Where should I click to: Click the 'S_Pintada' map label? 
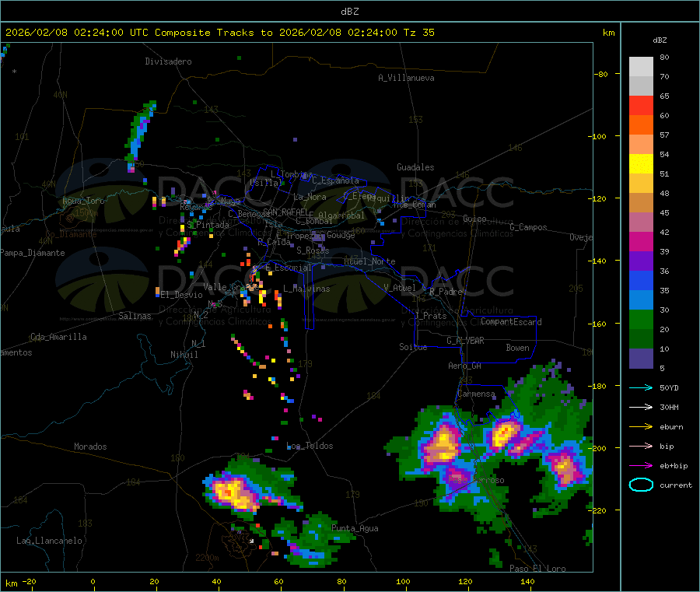coord(208,225)
